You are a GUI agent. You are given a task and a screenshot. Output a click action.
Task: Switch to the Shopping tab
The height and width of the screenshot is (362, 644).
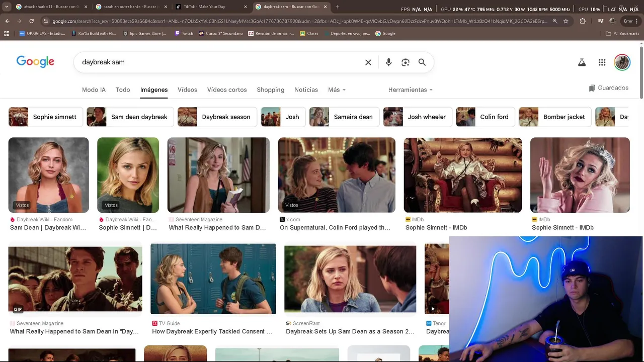pyautogui.click(x=271, y=89)
